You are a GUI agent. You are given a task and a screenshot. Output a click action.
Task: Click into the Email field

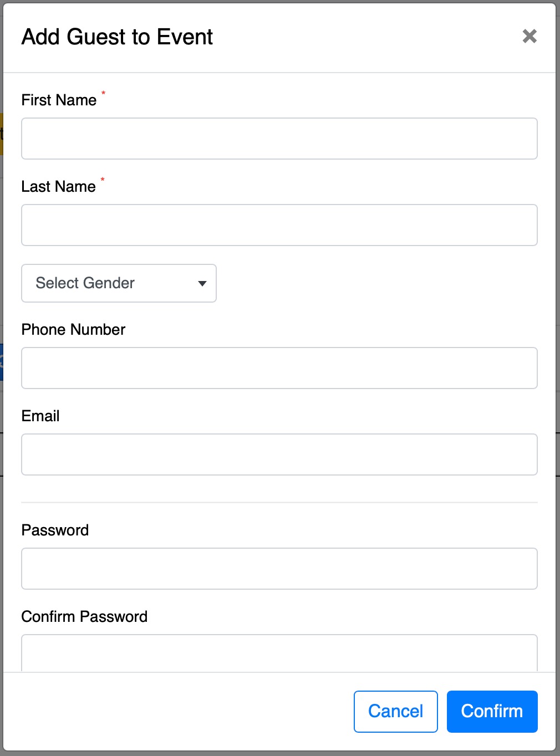coord(279,454)
